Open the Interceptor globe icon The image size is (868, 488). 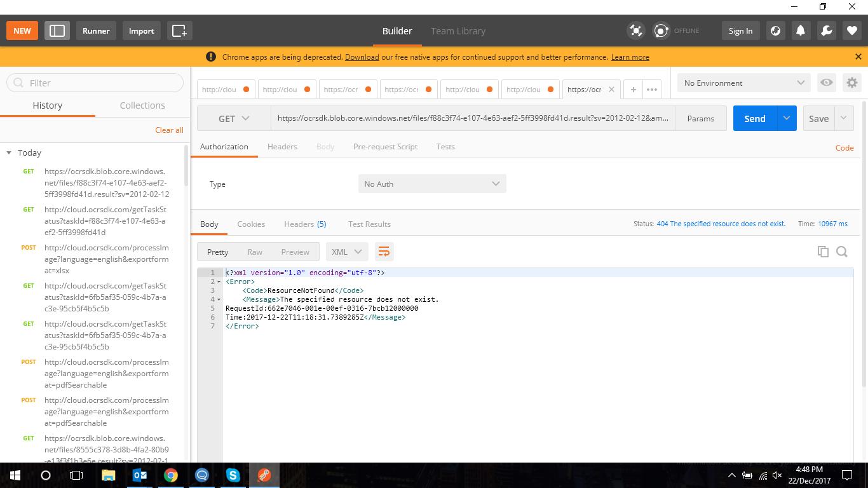[775, 30]
